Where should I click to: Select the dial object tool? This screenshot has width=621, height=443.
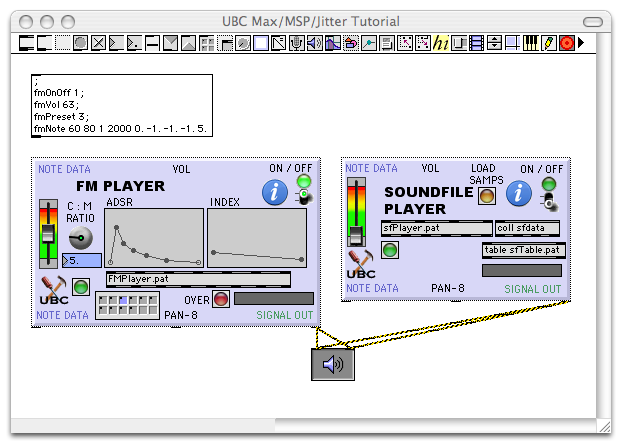[x=243, y=43]
